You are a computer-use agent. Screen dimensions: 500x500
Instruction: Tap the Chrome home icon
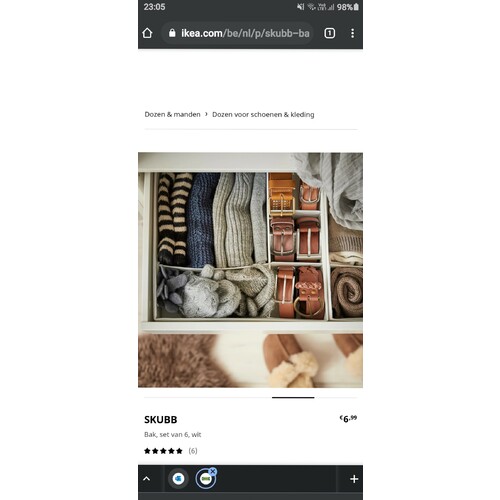(x=147, y=33)
